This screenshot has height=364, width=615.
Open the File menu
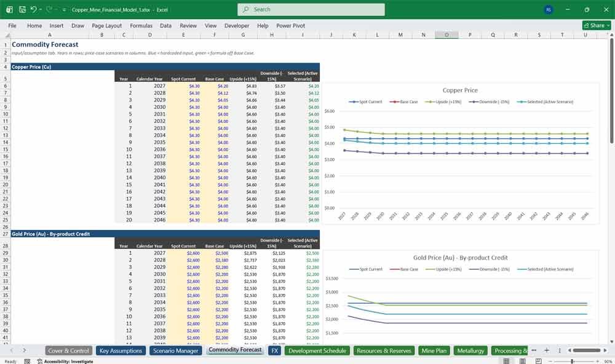12,25
